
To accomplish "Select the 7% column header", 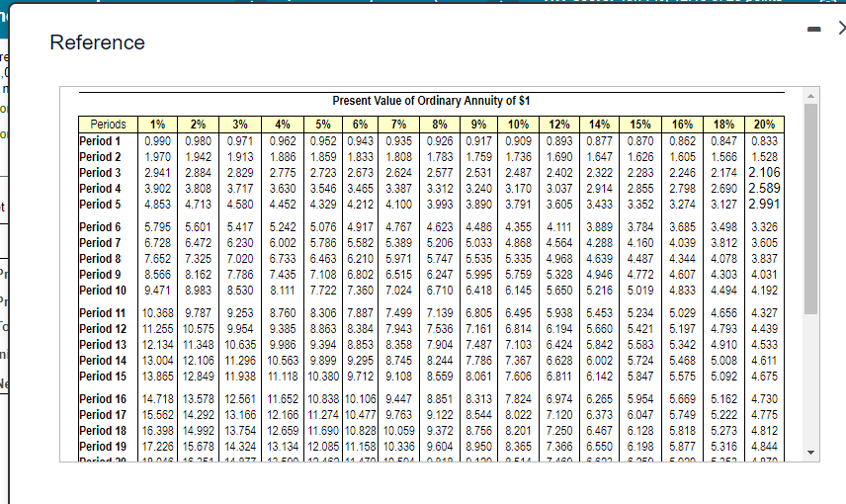I will point(398,125).
